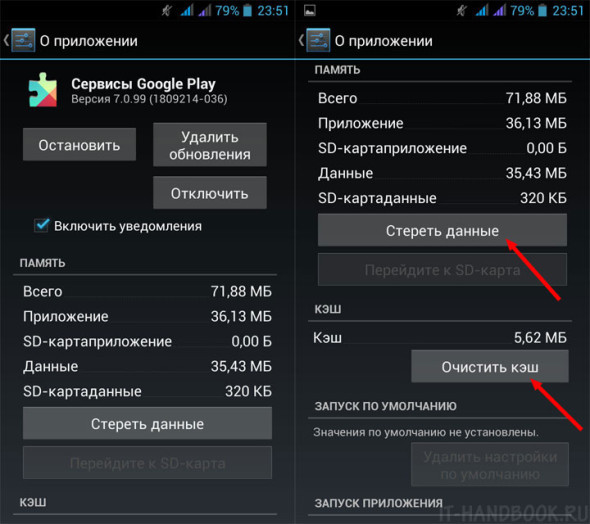Tap the settings icon in right header

tap(318, 40)
